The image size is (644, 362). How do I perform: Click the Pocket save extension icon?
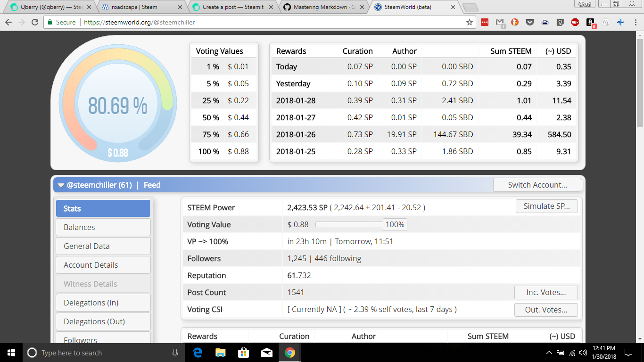point(530,22)
